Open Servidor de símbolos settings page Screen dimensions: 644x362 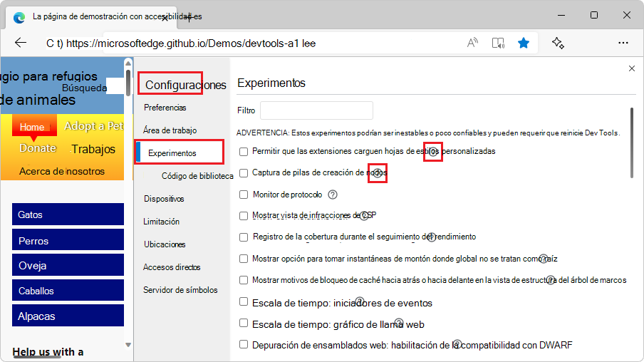click(180, 290)
